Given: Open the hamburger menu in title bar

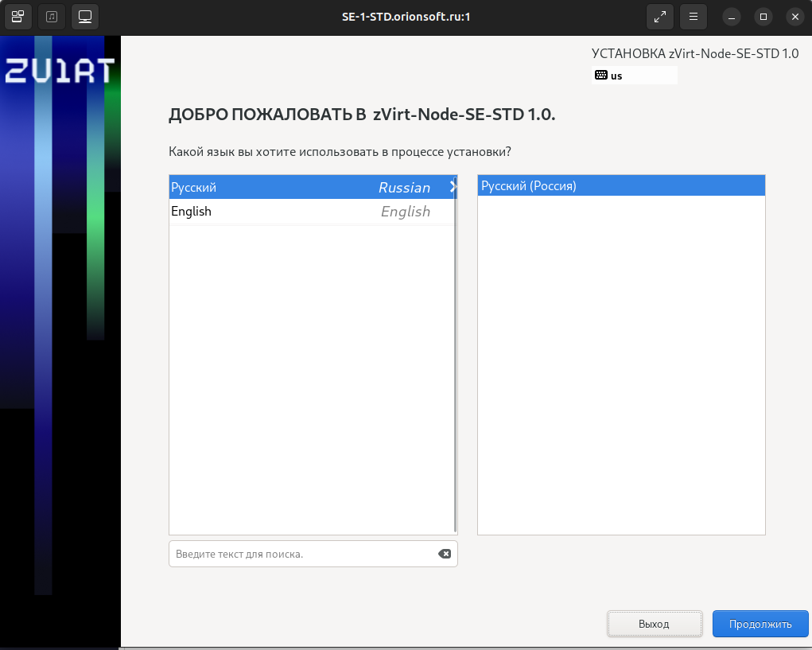Looking at the screenshot, I should [694, 17].
